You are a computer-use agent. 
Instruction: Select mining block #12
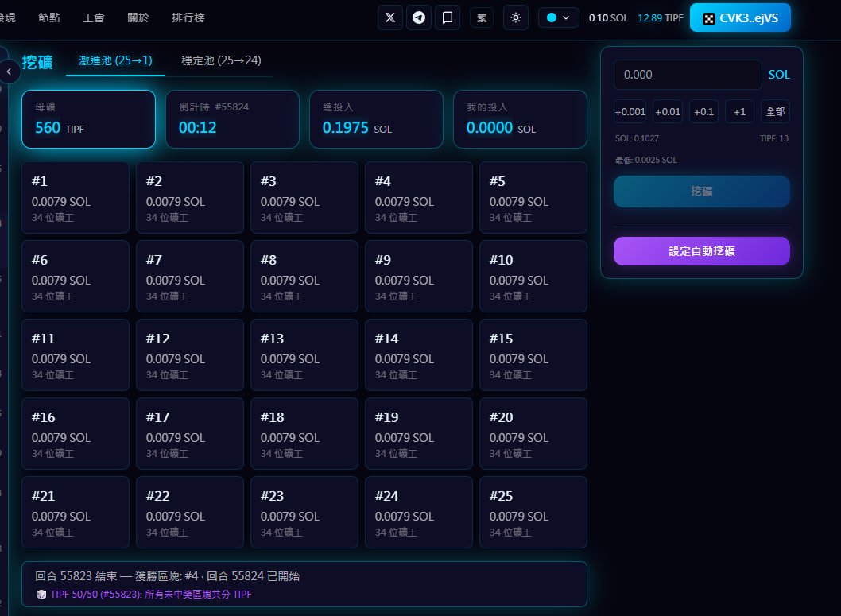[190, 355]
